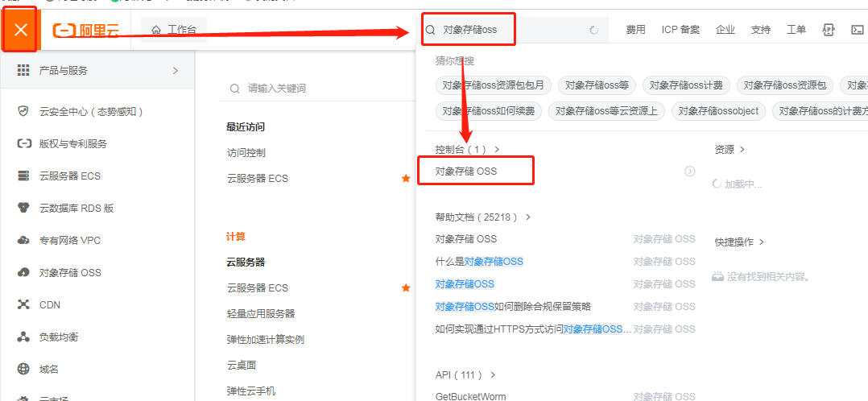Select the 对象存储oss计费 suggestion chip

(686, 85)
